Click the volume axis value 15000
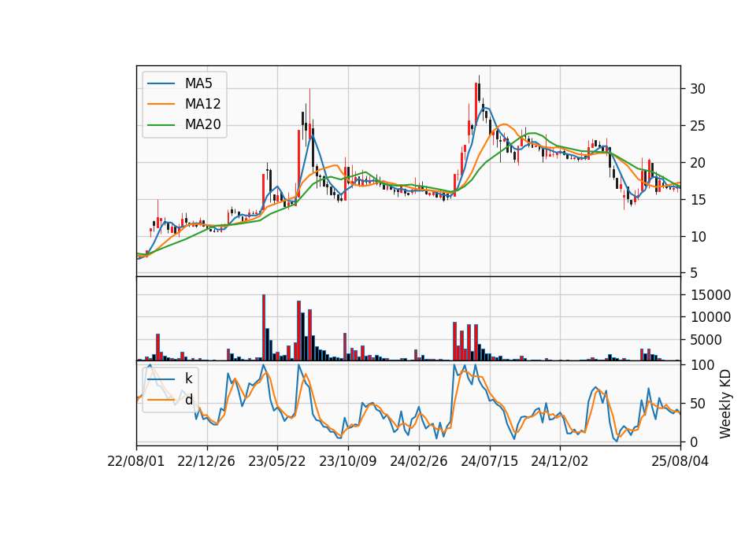Image resolution: width=756 pixels, height=543 pixels. [x=710, y=295]
